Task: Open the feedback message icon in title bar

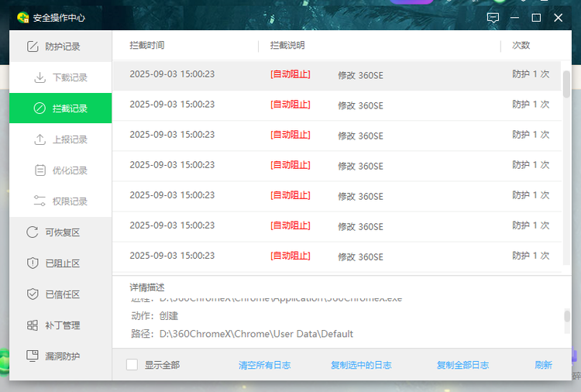Action: tap(493, 17)
